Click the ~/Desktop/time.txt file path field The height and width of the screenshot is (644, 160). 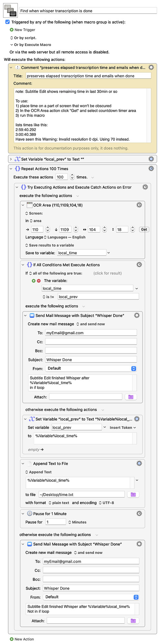pos(82,494)
